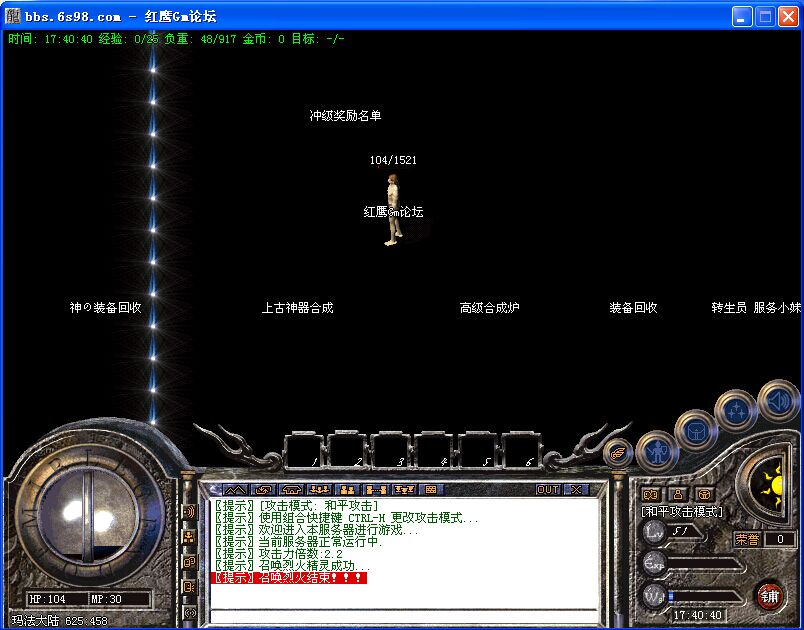Click the first small icon above attack mode
804x630 pixels.
(651, 495)
